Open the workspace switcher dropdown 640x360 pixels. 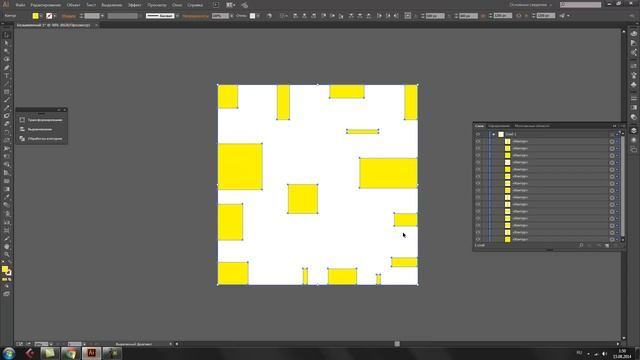point(530,5)
